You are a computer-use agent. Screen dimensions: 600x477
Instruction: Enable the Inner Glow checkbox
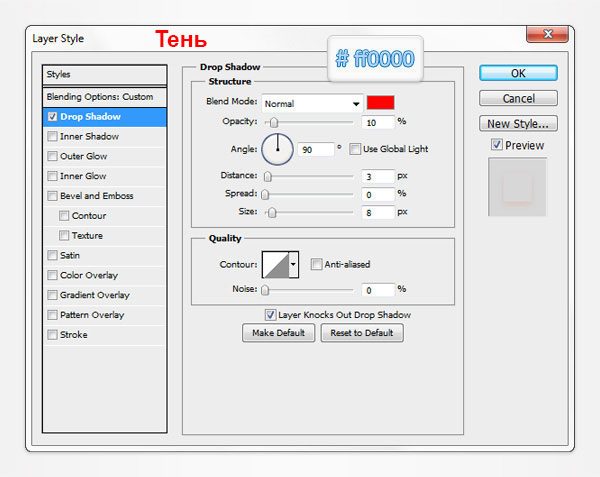pos(52,176)
